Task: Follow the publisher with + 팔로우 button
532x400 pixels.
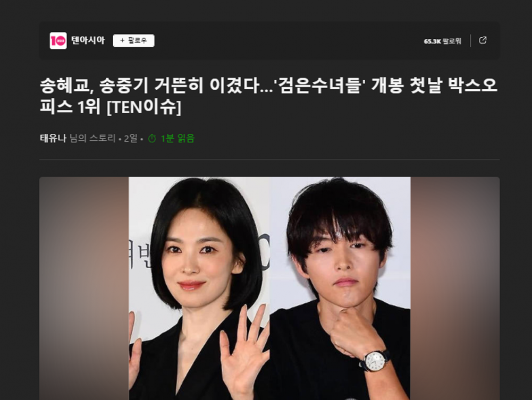Action: point(134,41)
